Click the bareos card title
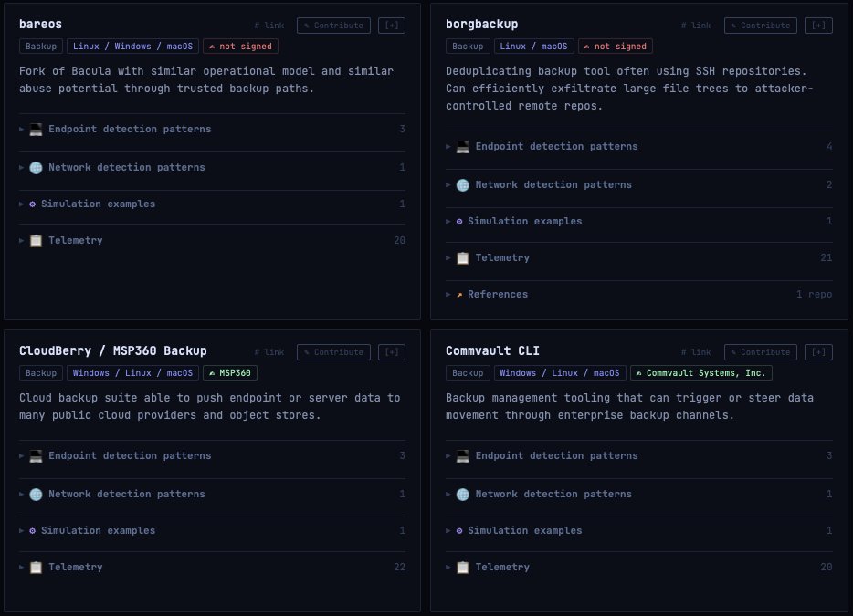853x616 pixels. (41, 25)
